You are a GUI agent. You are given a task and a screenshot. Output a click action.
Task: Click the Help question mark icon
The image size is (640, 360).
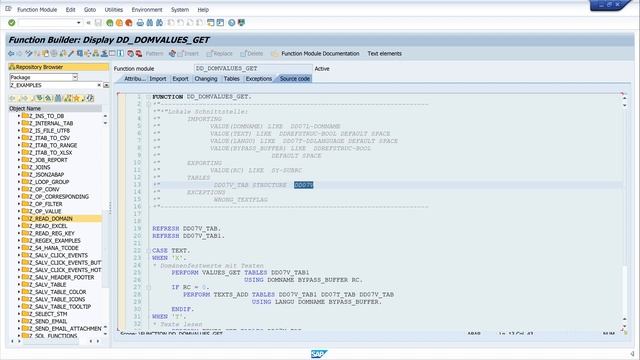[x=232, y=23]
